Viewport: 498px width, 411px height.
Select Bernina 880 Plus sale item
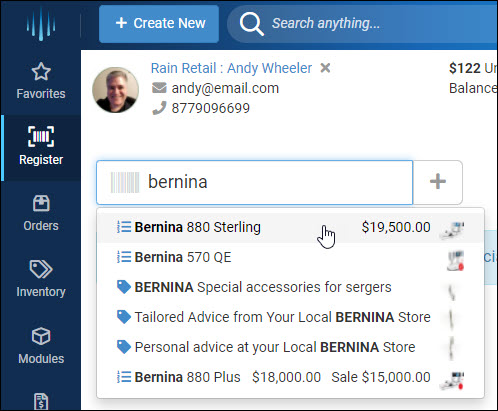pyautogui.click(x=290, y=377)
